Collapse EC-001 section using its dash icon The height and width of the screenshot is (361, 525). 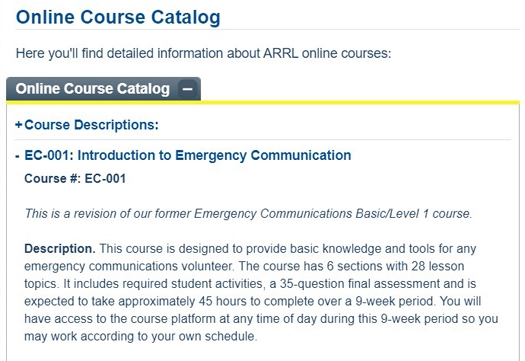click(18, 156)
